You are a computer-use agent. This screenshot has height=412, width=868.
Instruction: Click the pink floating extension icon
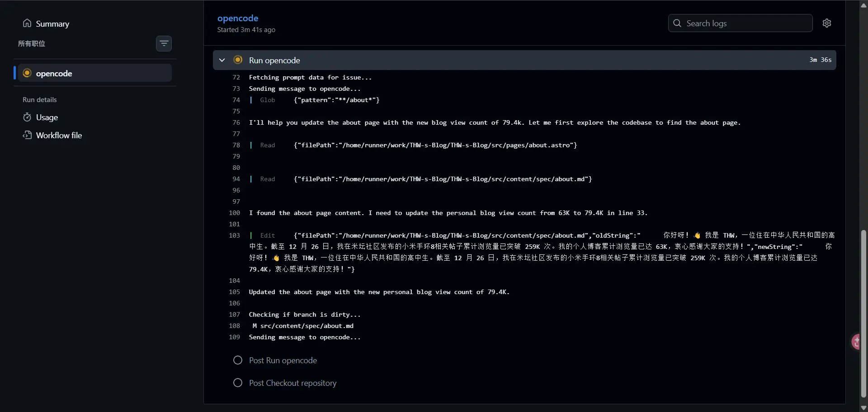pos(856,342)
